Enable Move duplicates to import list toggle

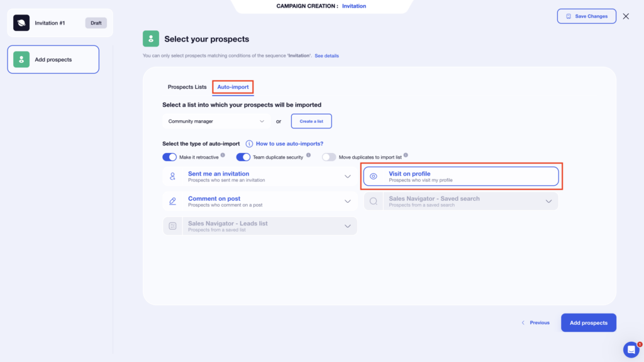click(329, 157)
